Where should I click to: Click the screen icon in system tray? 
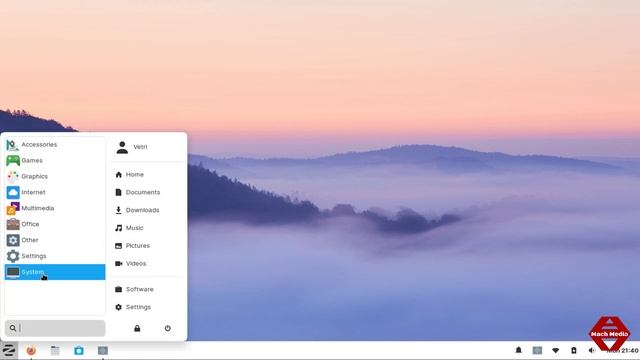pos(537,350)
